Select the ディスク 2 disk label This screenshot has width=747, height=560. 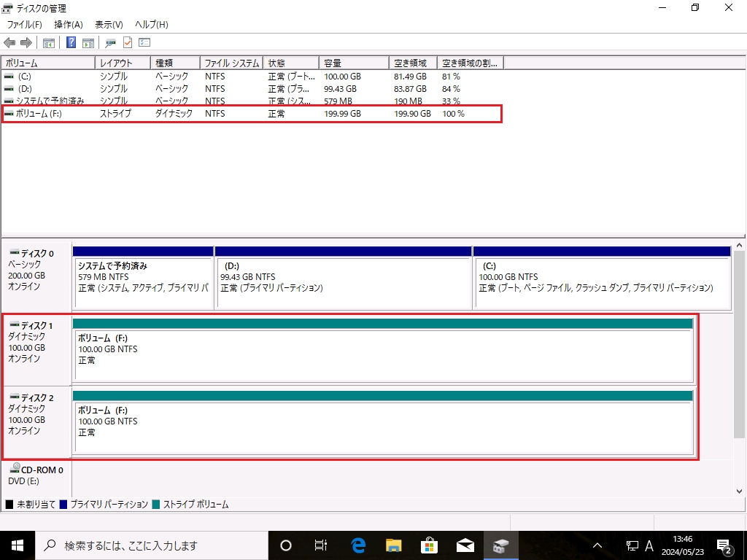[37, 422]
